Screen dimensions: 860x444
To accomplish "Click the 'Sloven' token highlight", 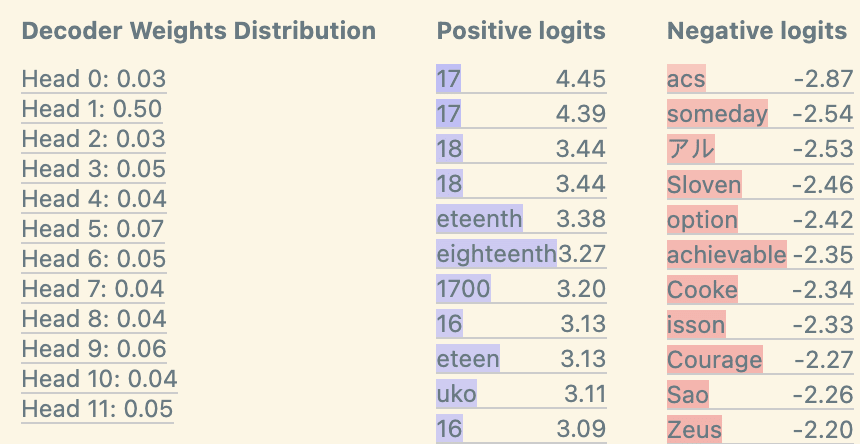I will [x=704, y=184].
